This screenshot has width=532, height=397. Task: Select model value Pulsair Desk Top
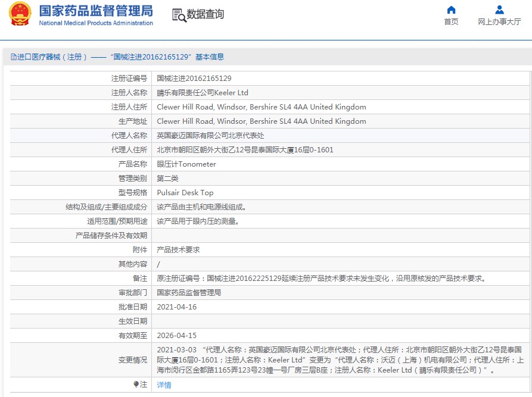pyautogui.click(x=185, y=193)
